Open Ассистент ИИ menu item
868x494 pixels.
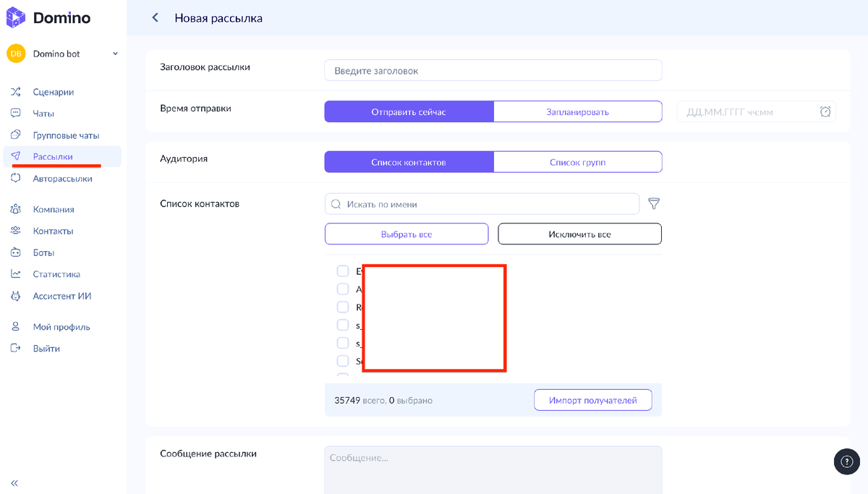[62, 296]
